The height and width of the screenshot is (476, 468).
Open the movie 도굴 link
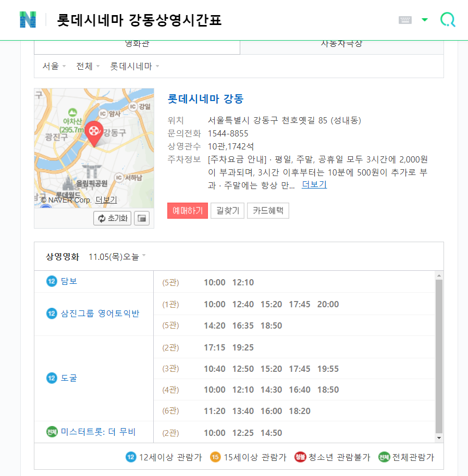(x=69, y=378)
